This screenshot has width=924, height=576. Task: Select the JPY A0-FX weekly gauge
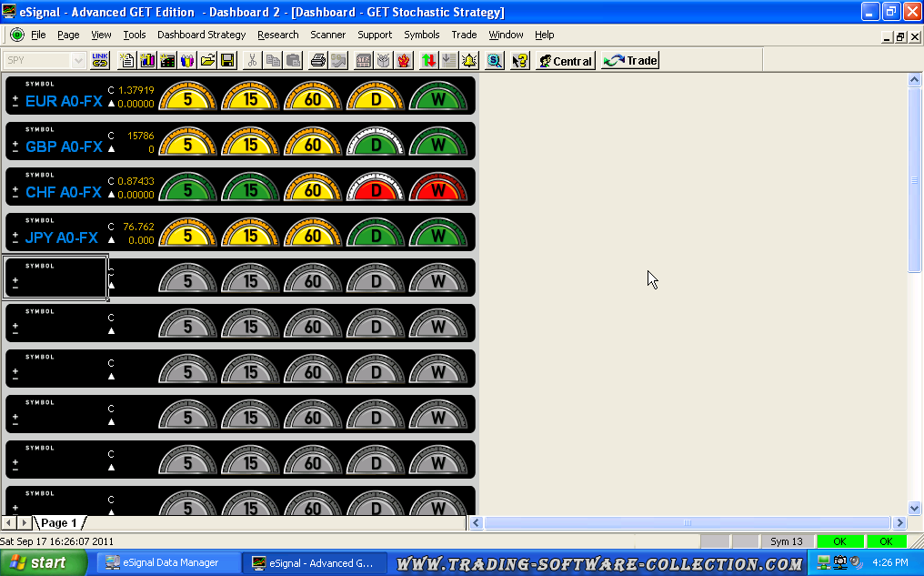point(438,235)
